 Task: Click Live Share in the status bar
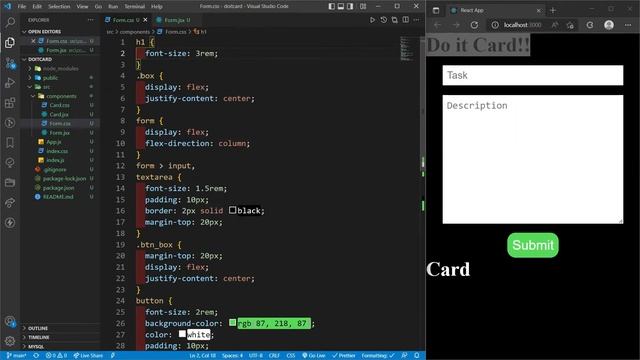88,356
